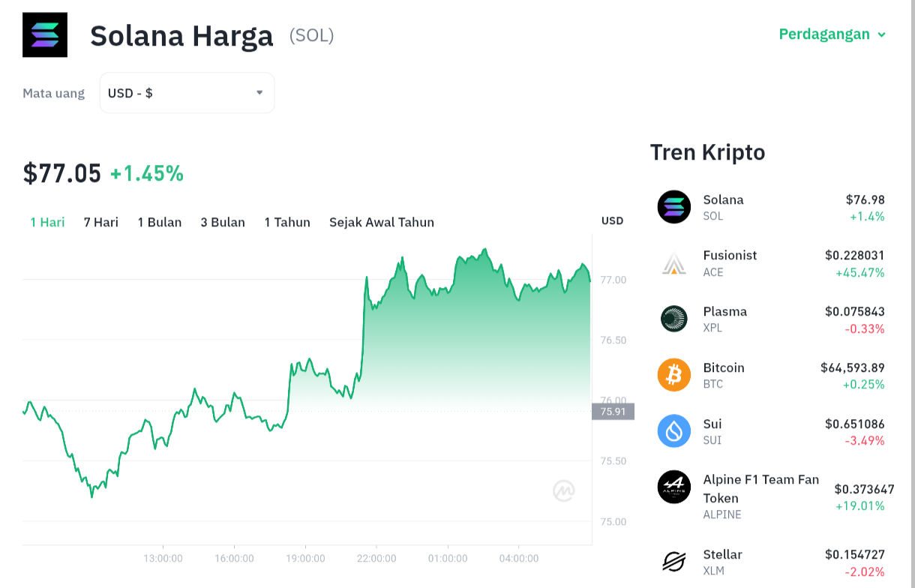
Task: Select the 3 Bulan time range
Action: click(223, 222)
